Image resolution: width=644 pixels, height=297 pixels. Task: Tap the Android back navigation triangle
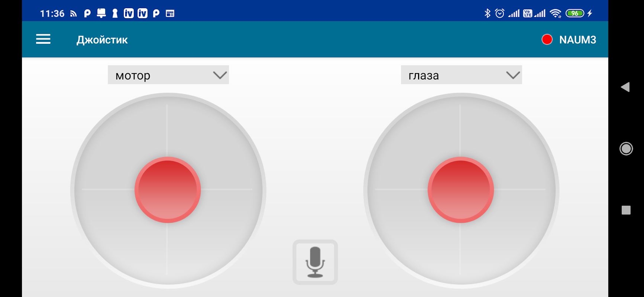coord(625,87)
